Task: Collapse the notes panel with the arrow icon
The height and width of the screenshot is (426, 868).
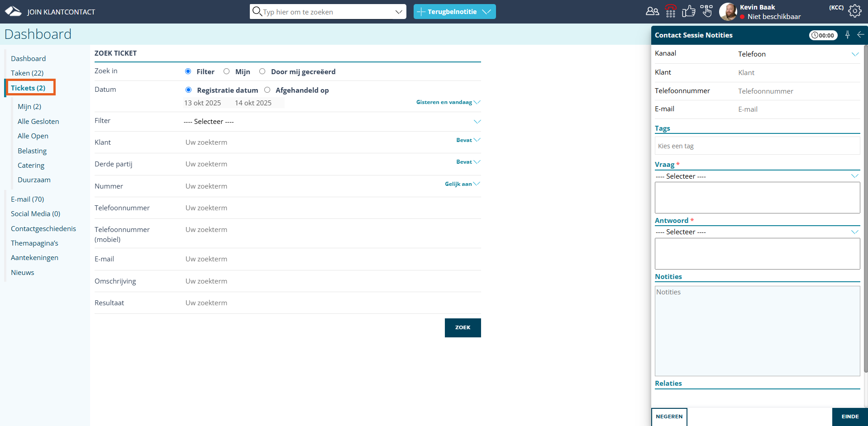Action: (860, 35)
